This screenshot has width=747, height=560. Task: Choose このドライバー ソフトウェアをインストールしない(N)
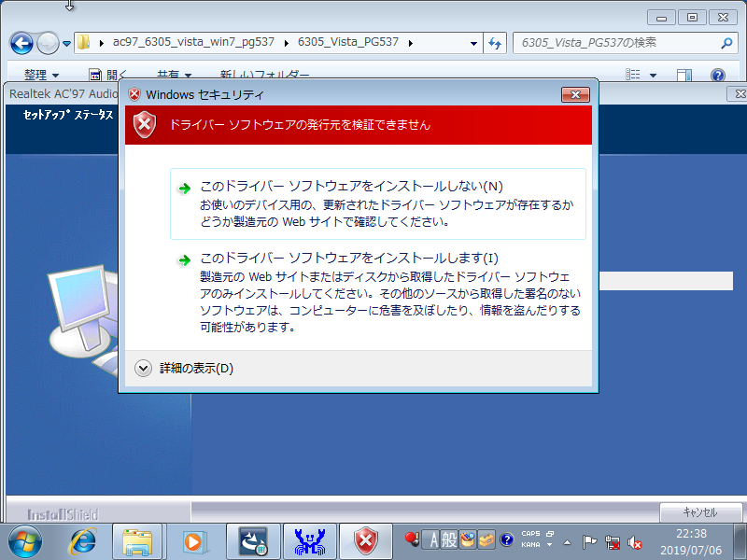(x=378, y=203)
